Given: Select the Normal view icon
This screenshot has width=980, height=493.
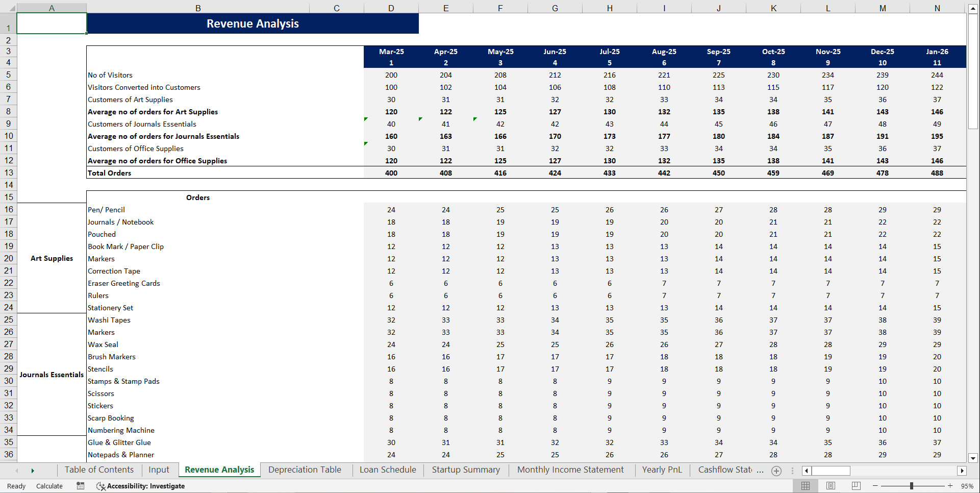Looking at the screenshot, I should point(806,486).
